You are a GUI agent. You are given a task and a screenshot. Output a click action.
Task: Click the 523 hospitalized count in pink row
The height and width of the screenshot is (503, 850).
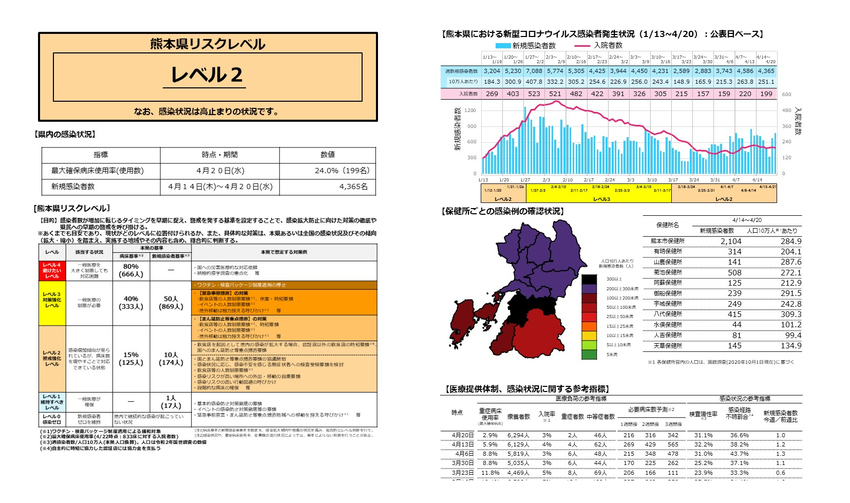tap(534, 94)
